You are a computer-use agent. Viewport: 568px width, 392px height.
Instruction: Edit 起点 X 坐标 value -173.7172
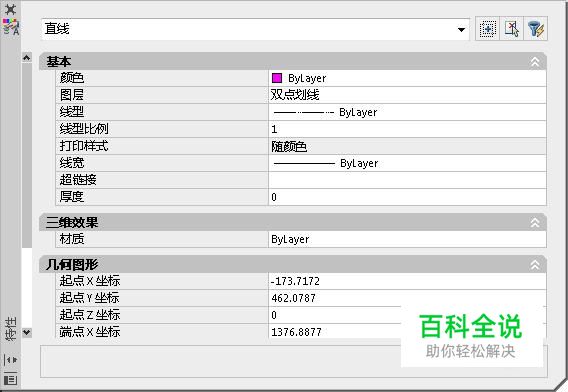408,281
